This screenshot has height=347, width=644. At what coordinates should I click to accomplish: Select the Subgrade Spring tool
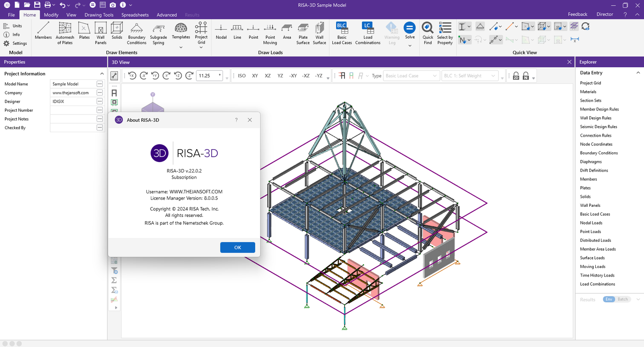coord(159,33)
